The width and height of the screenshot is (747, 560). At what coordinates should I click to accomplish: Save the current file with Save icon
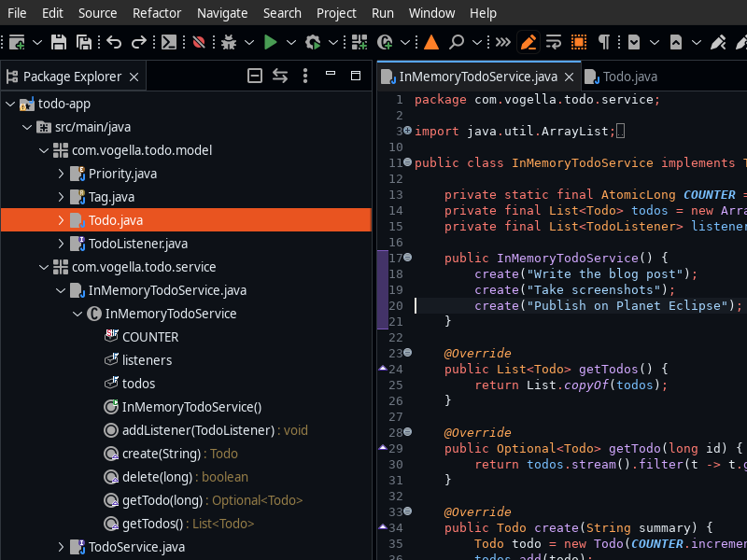point(59,42)
